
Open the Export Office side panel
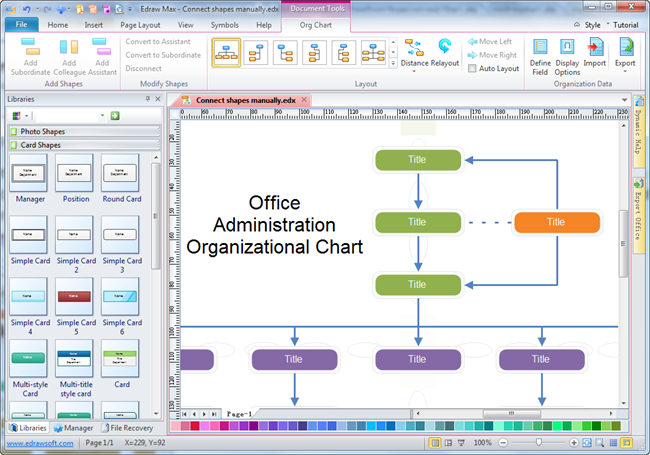click(638, 215)
